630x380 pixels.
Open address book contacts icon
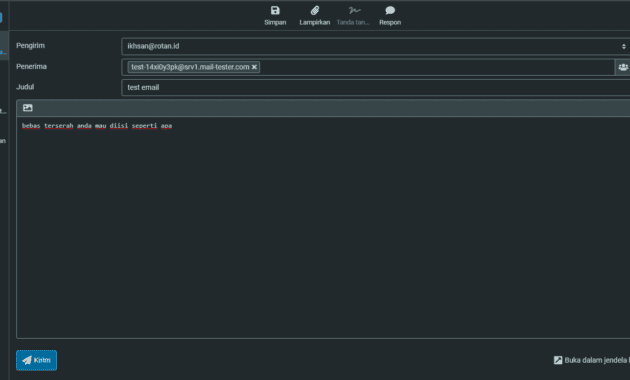click(623, 67)
